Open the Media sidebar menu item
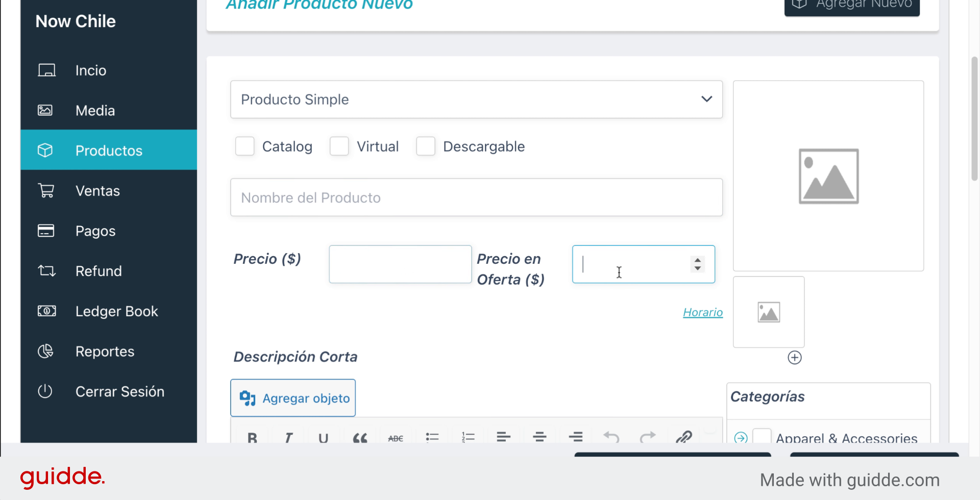This screenshot has height=500, width=980. [109, 110]
